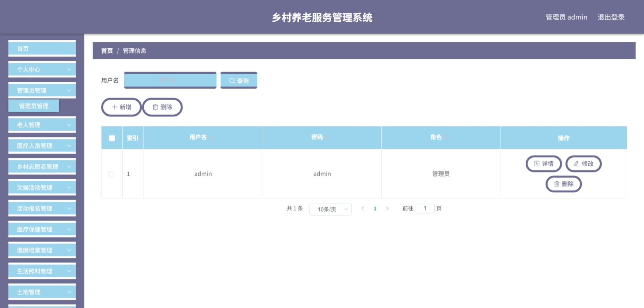
Task: Click the 共 1 条 total count text
Action: (x=294, y=208)
